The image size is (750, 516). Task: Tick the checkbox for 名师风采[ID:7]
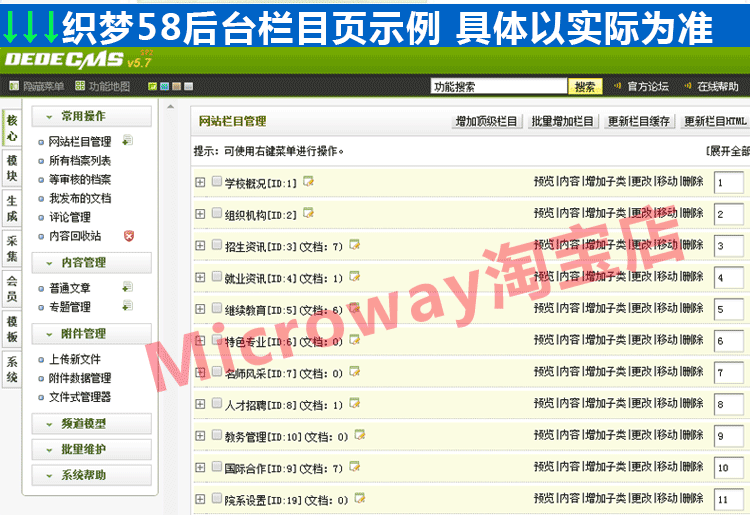click(x=217, y=372)
